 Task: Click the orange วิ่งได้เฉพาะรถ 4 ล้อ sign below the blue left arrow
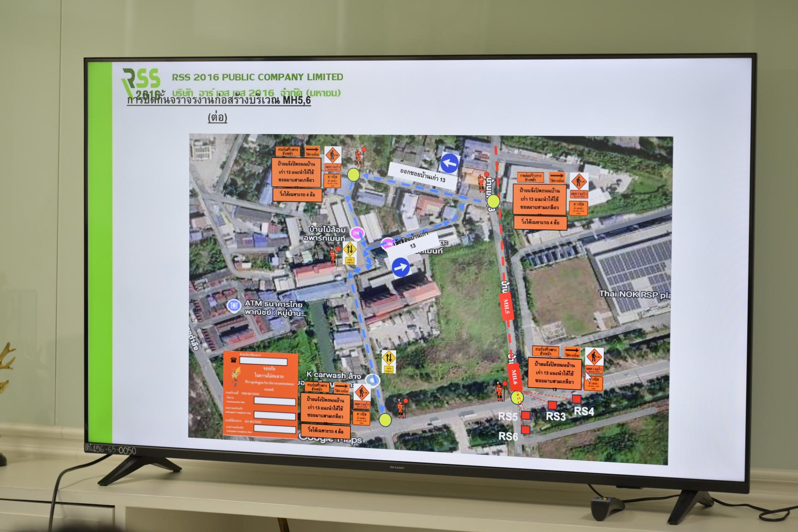pos(540,222)
